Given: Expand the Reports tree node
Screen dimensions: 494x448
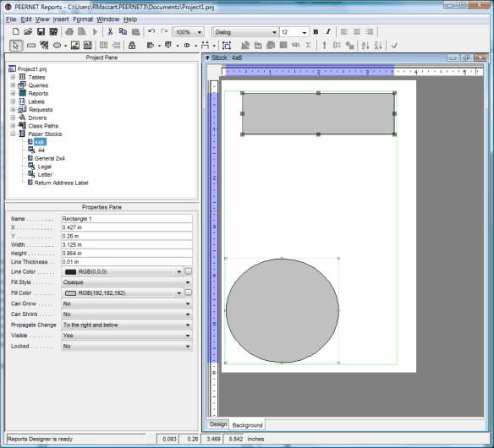Looking at the screenshot, I should pyautogui.click(x=13, y=93).
